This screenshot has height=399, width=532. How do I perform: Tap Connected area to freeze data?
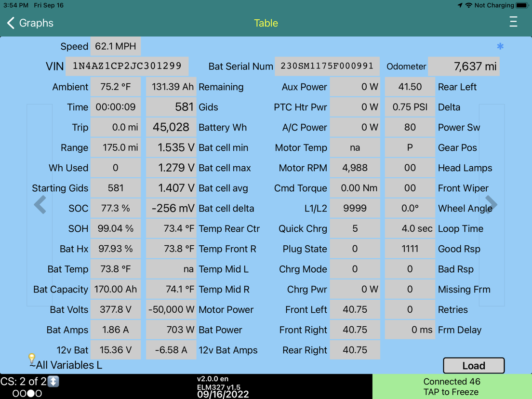[x=452, y=386]
